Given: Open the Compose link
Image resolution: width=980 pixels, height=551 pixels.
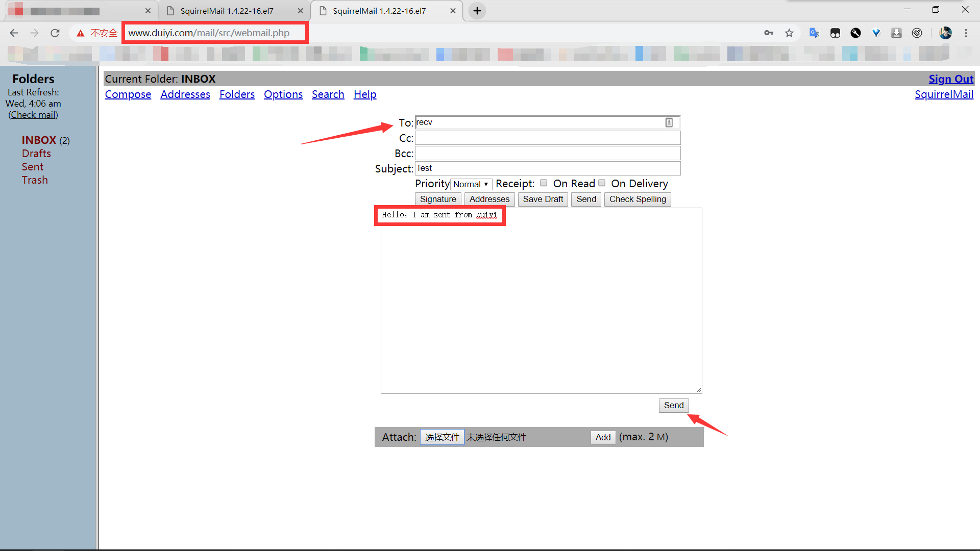Looking at the screenshot, I should (x=128, y=94).
